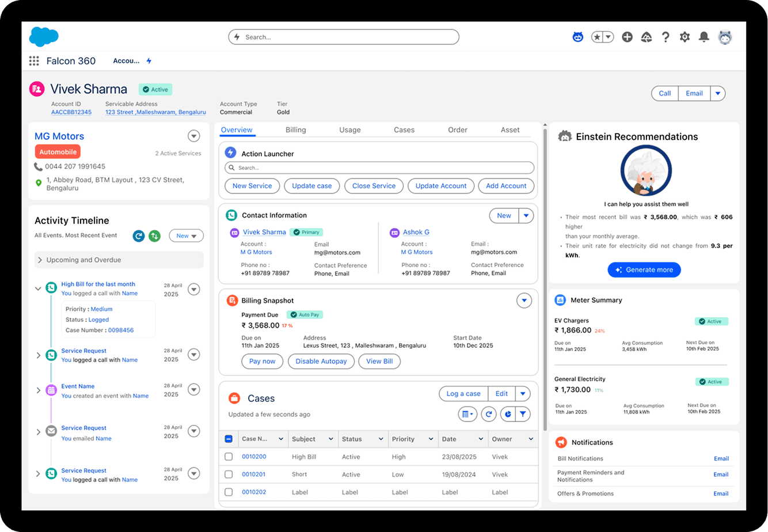The width and height of the screenshot is (768, 532).
Task: Click the View Bill button
Action: (380, 362)
